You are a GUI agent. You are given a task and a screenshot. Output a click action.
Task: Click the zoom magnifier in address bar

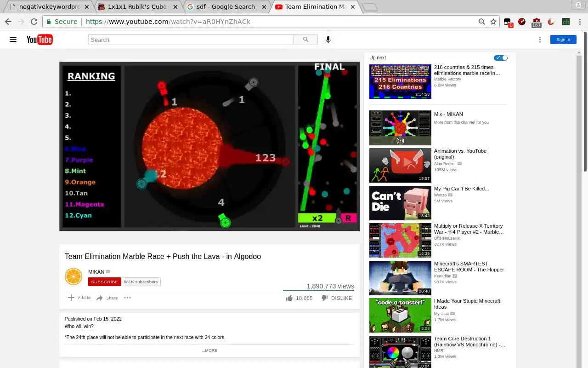click(481, 22)
